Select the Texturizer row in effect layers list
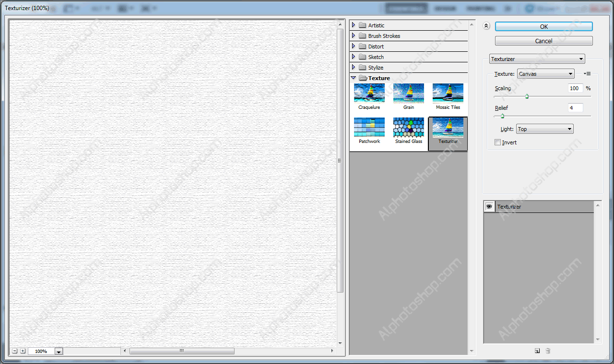This screenshot has height=364, width=614. tap(539, 207)
